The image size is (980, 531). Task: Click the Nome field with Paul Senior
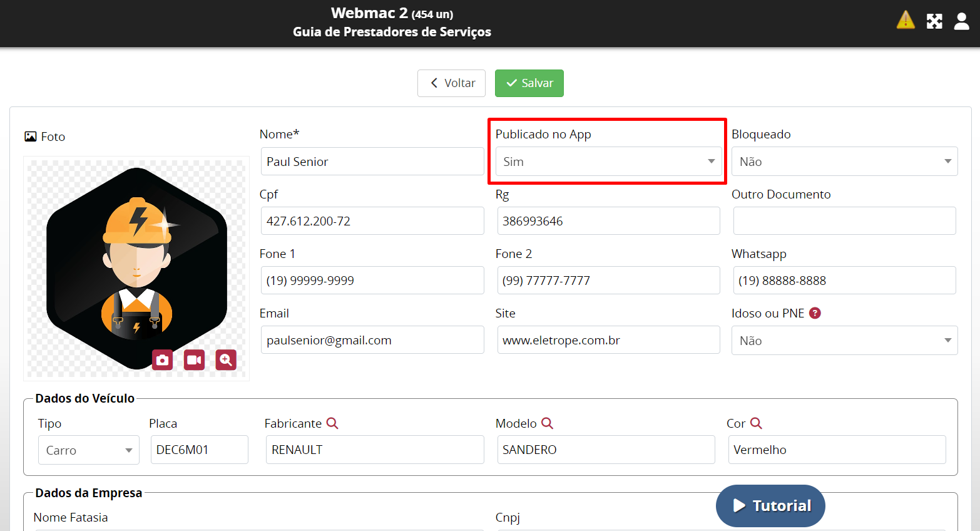point(372,162)
